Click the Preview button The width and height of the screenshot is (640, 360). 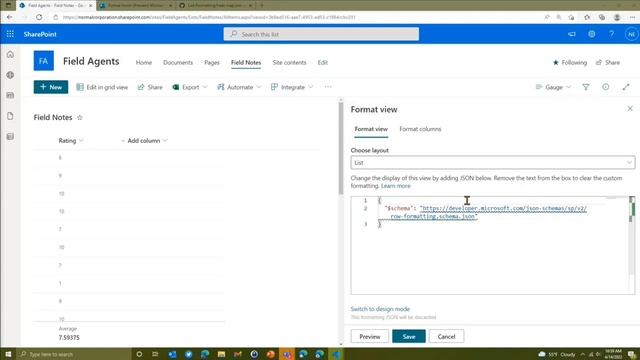click(369, 336)
